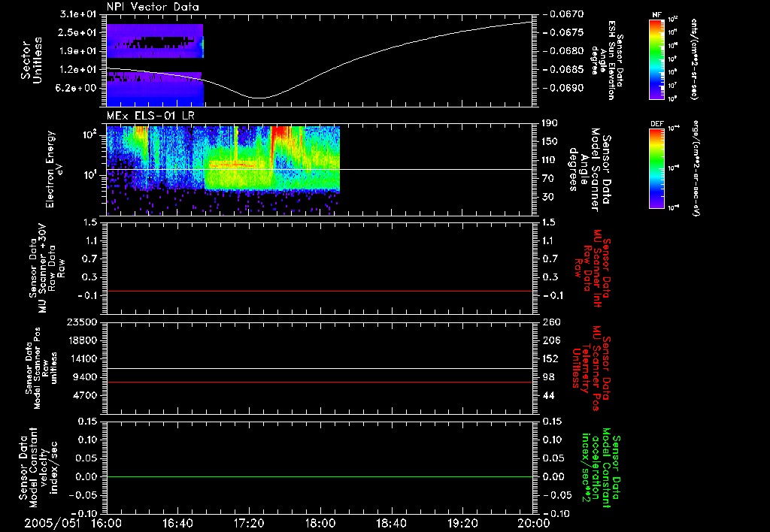Click the 4700 scanner position tick value

click(x=86, y=395)
